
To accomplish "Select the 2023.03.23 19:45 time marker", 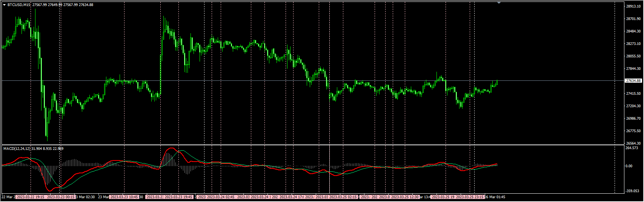I will 179,197.
